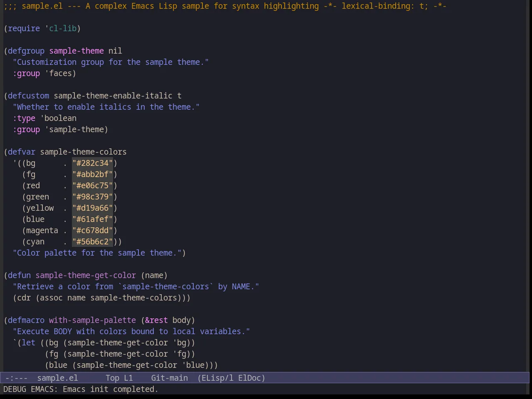Click the "cyan" key in the alist

coord(35,241)
